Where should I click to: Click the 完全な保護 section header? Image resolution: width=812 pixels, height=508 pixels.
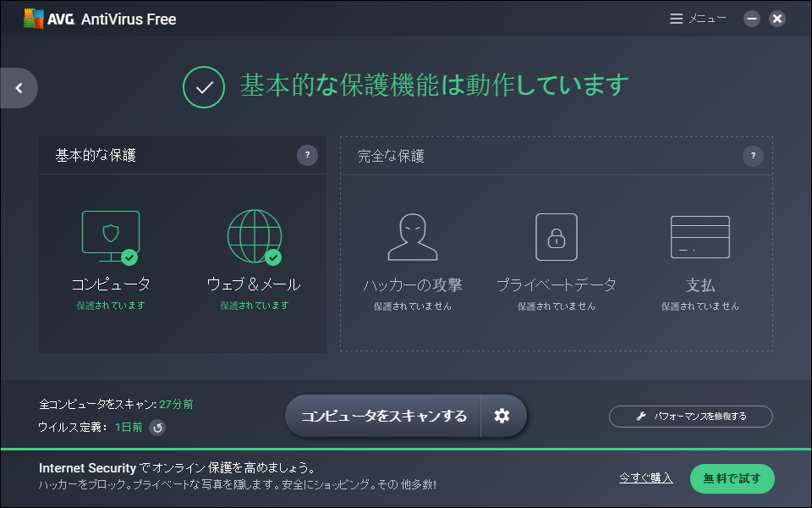coord(391,156)
